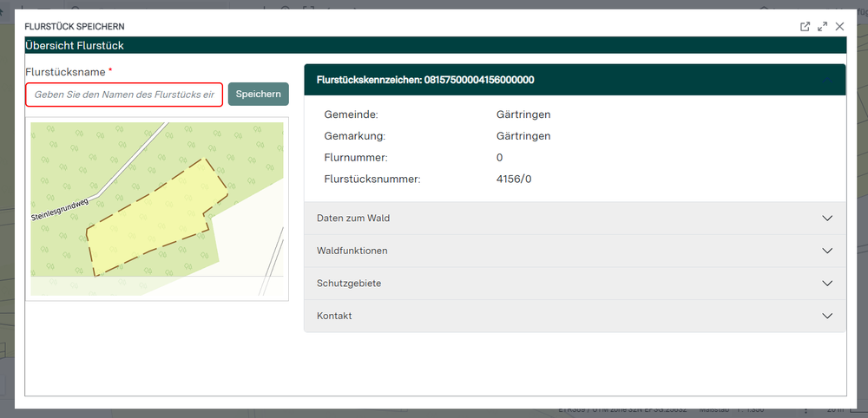Screen dimensions: 868x418
Task: Click the Übersicht Flurstück header bar
Action: pos(436,45)
